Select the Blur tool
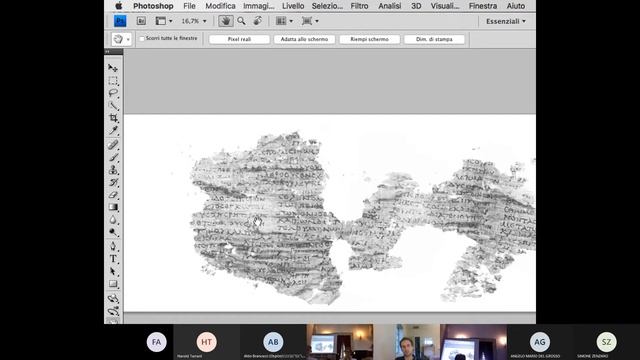640x360 pixels. pos(113,220)
